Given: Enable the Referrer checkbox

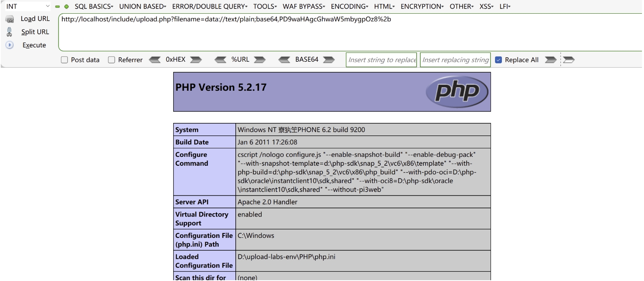Looking at the screenshot, I should pos(111,60).
